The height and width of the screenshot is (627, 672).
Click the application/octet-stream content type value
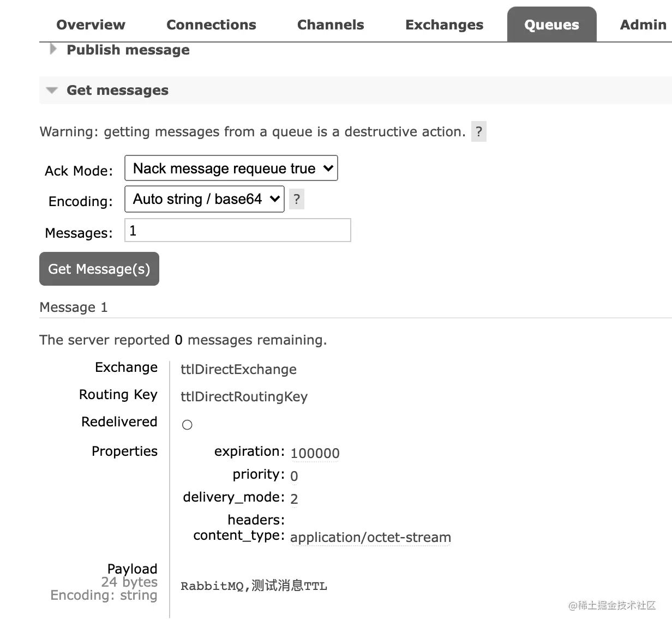coord(370,538)
